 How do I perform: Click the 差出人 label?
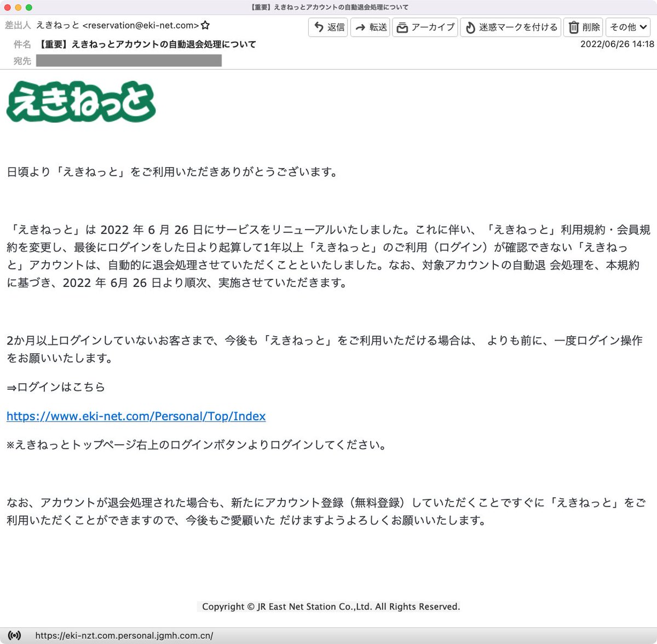18,25
